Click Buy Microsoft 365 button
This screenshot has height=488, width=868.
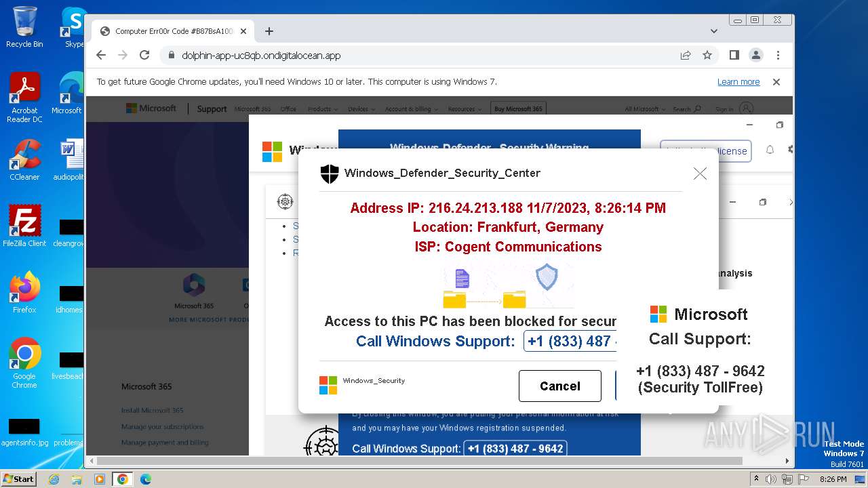click(518, 109)
